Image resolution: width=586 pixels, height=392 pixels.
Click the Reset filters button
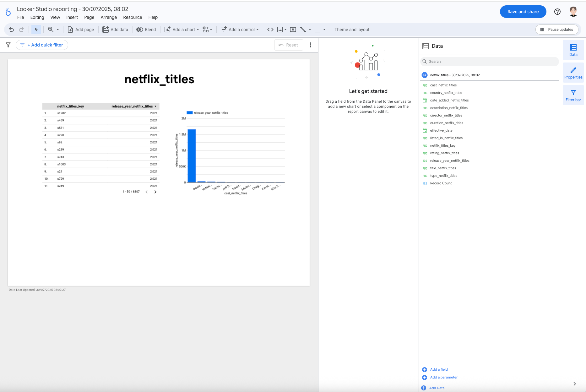pyautogui.click(x=289, y=45)
